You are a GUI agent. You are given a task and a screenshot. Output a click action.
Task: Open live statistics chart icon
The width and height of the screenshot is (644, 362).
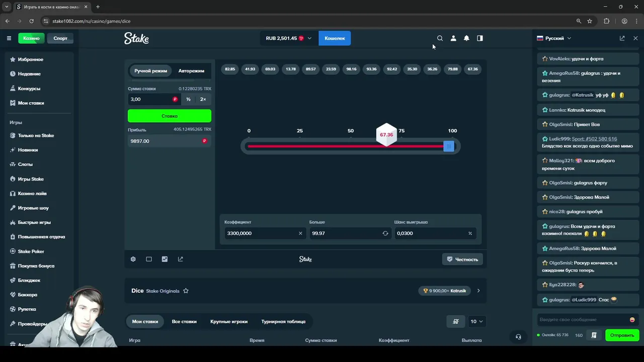[165, 259]
